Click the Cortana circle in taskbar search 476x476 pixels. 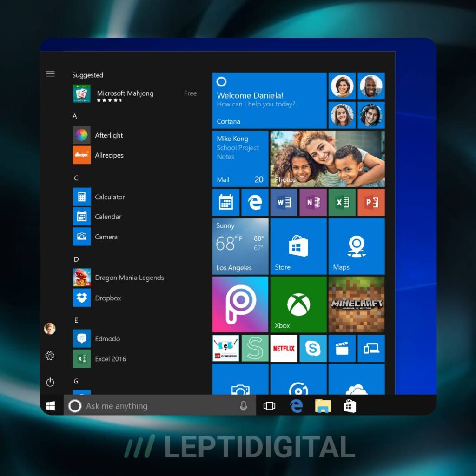[x=75, y=406]
